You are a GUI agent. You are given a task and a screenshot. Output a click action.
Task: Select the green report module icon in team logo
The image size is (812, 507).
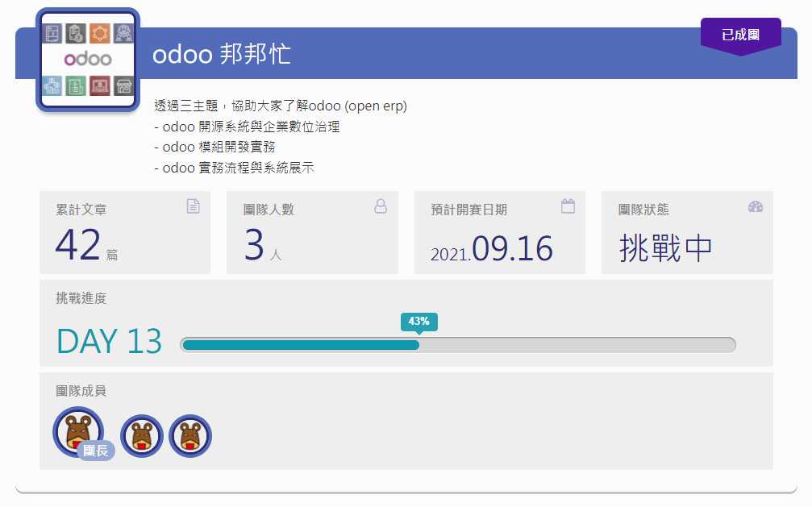click(77, 85)
